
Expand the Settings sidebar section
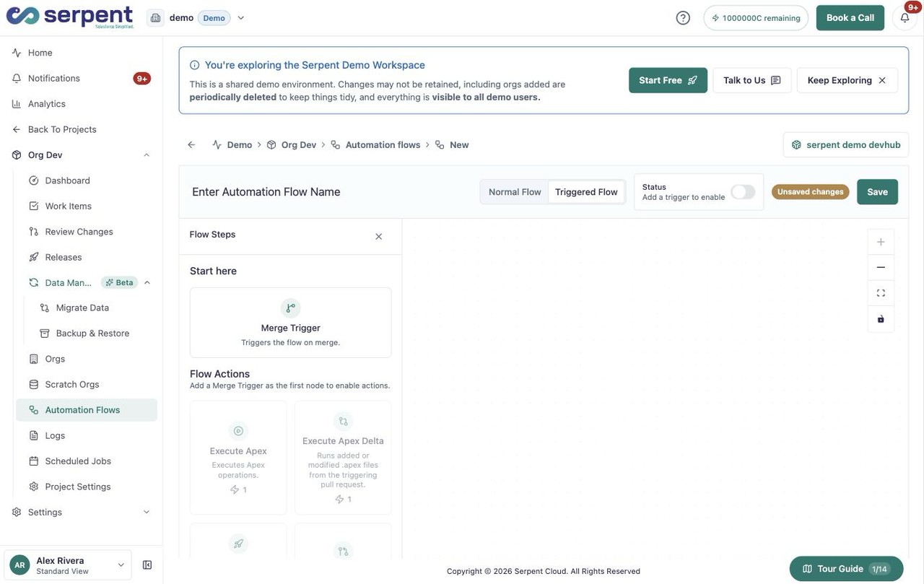click(x=147, y=513)
